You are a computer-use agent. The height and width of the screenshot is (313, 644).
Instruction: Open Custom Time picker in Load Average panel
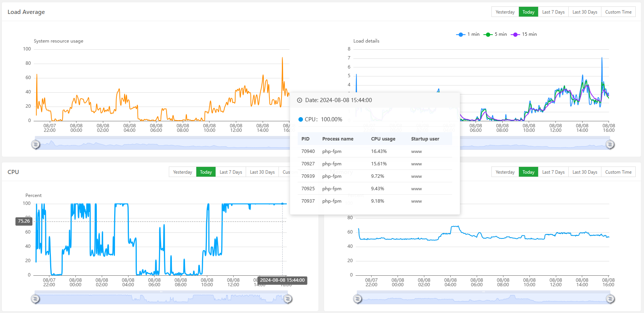tap(618, 12)
